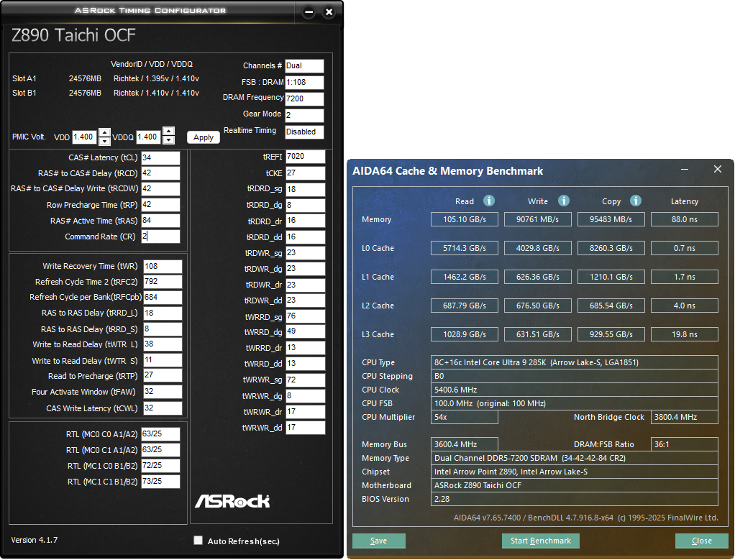Select the Memory Type value field
The width and height of the screenshot is (735, 560).
[x=574, y=458]
